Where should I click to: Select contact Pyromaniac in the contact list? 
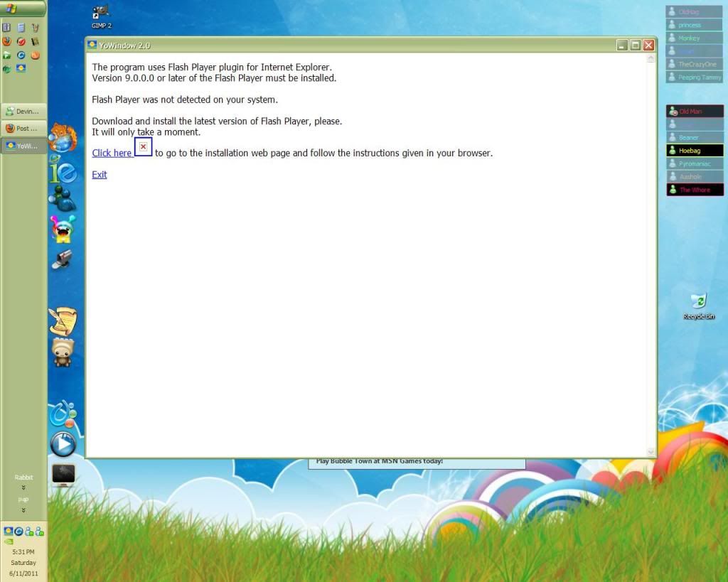pyautogui.click(x=695, y=163)
